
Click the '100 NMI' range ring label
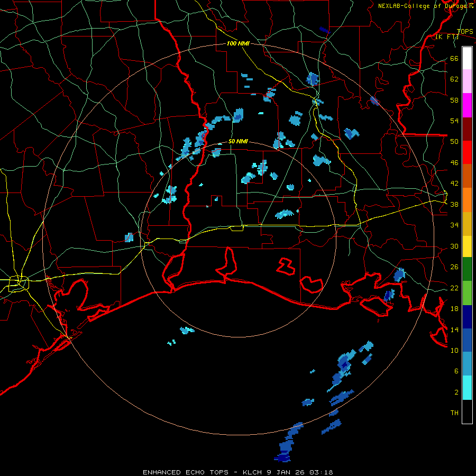(238, 43)
